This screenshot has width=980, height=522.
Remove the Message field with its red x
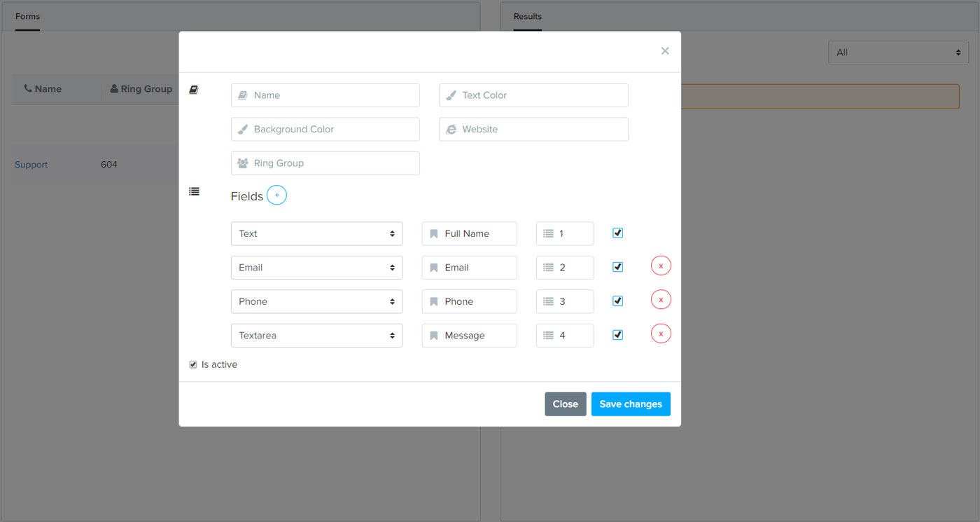(x=660, y=333)
